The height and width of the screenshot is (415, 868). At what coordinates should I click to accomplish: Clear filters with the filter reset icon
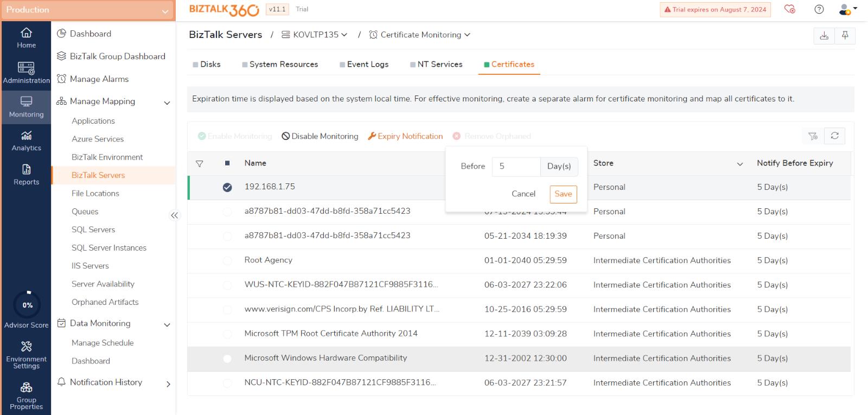pyautogui.click(x=813, y=136)
